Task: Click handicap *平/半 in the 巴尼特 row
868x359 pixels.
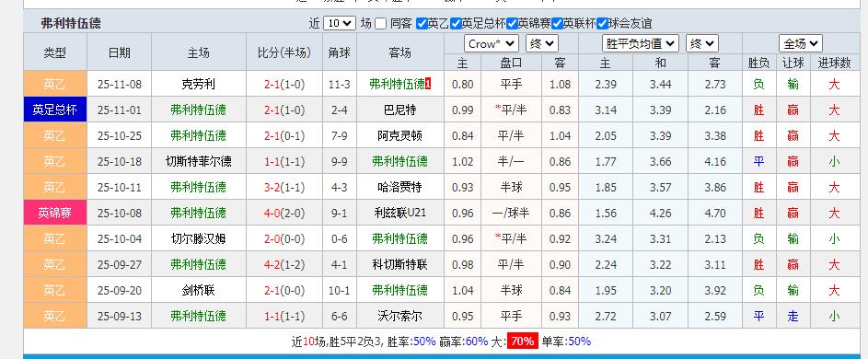Action: point(511,110)
